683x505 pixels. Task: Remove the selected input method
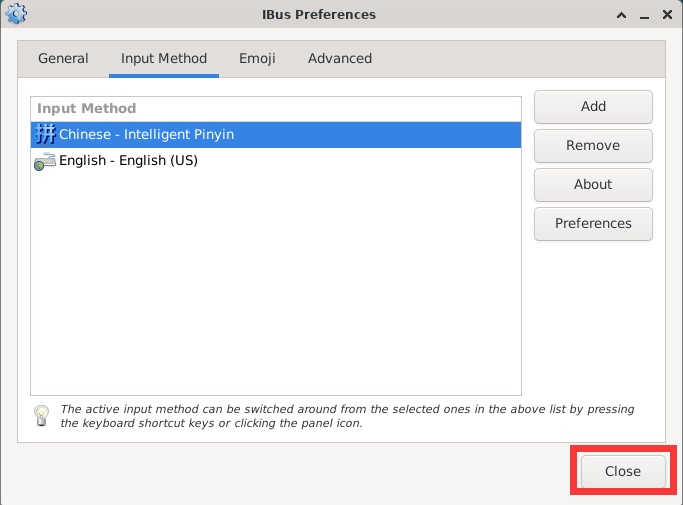click(593, 145)
